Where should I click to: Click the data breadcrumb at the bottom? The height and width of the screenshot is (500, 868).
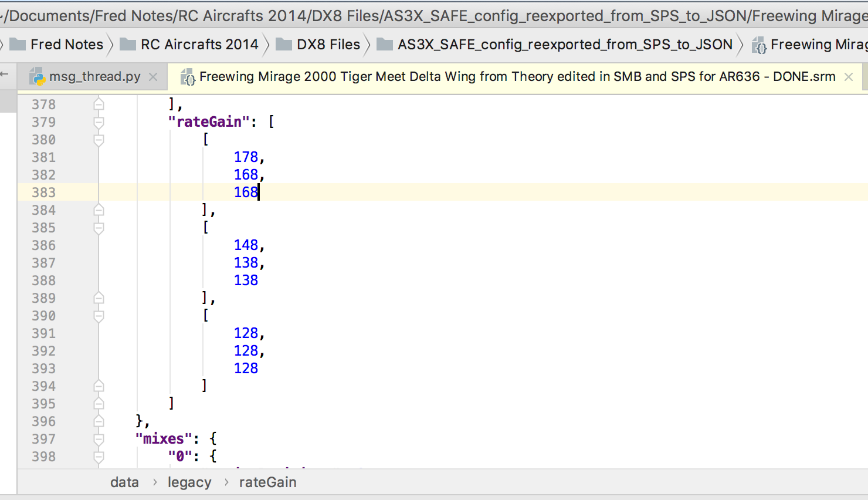point(124,482)
